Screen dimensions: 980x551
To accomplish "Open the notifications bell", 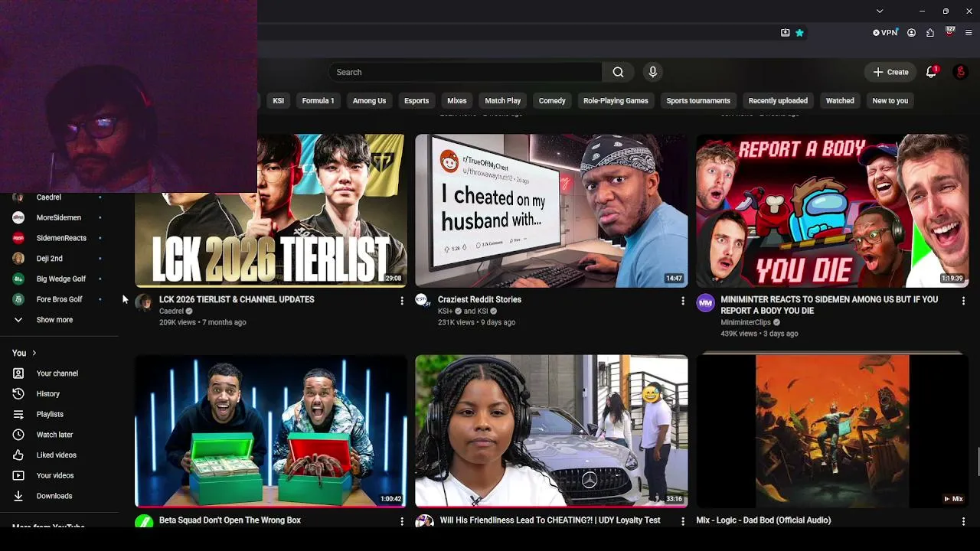I will click(x=931, y=72).
